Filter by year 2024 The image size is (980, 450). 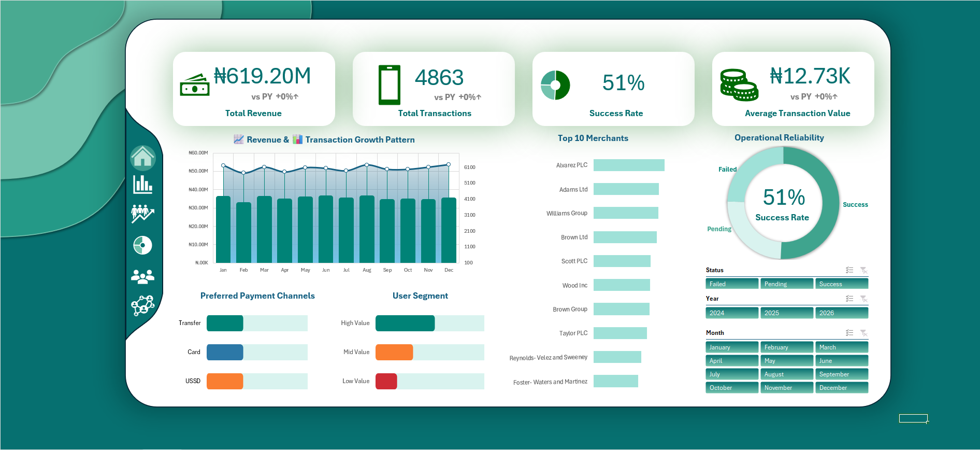pos(732,313)
